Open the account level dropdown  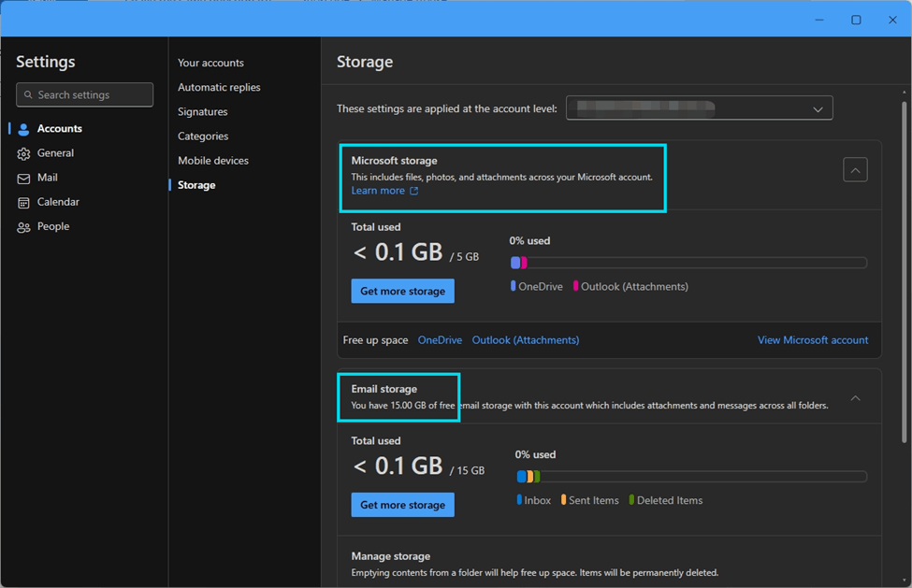699,108
